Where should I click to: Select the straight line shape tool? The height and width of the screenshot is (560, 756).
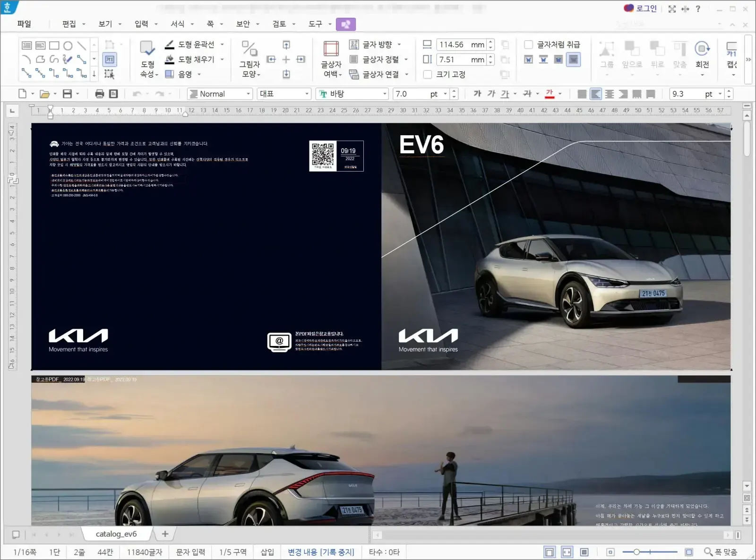tap(82, 45)
